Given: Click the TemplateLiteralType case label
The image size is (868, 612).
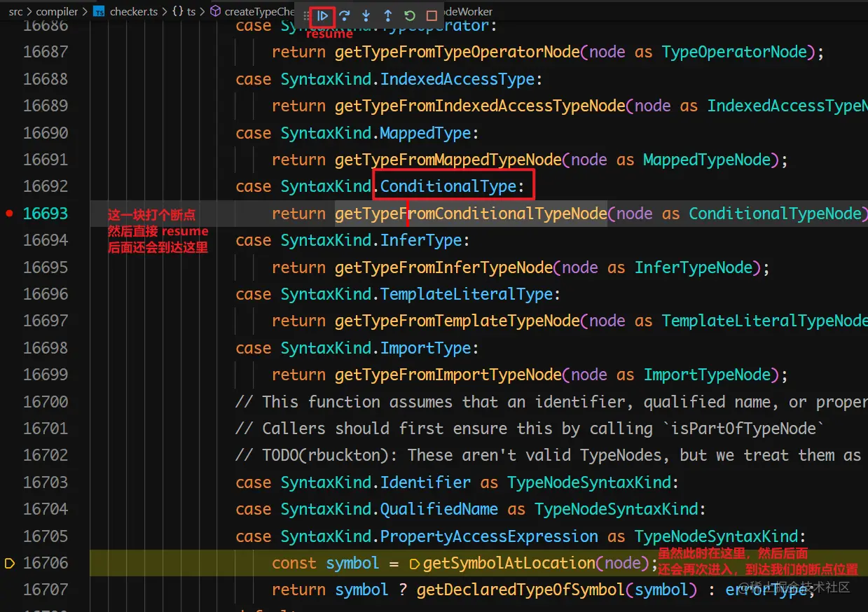Looking at the screenshot, I should [467, 294].
